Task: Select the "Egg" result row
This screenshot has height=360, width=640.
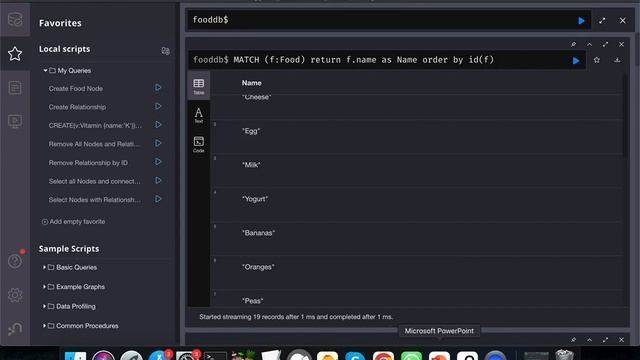Action: [416, 136]
